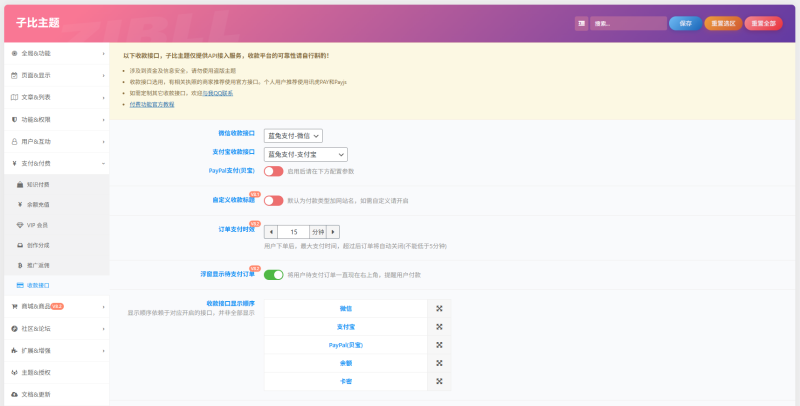Open the 功能&权限 menu item
Image resolution: width=800 pixels, height=406 pixels.
(x=57, y=119)
